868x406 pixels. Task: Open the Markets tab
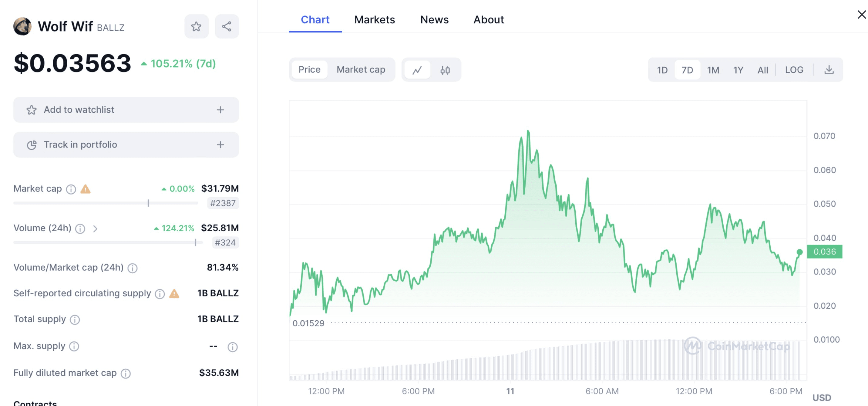tap(374, 19)
